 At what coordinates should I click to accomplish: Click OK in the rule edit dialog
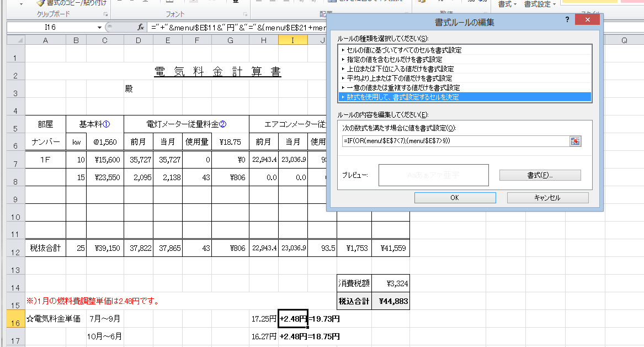pyautogui.click(x=455, y=198)
